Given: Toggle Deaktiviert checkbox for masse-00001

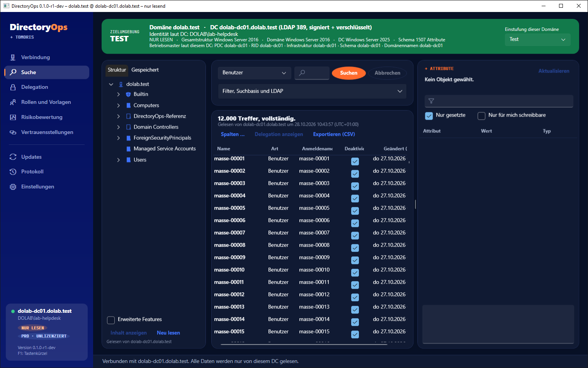Looking at the screenshot, I should coord(355,161).
